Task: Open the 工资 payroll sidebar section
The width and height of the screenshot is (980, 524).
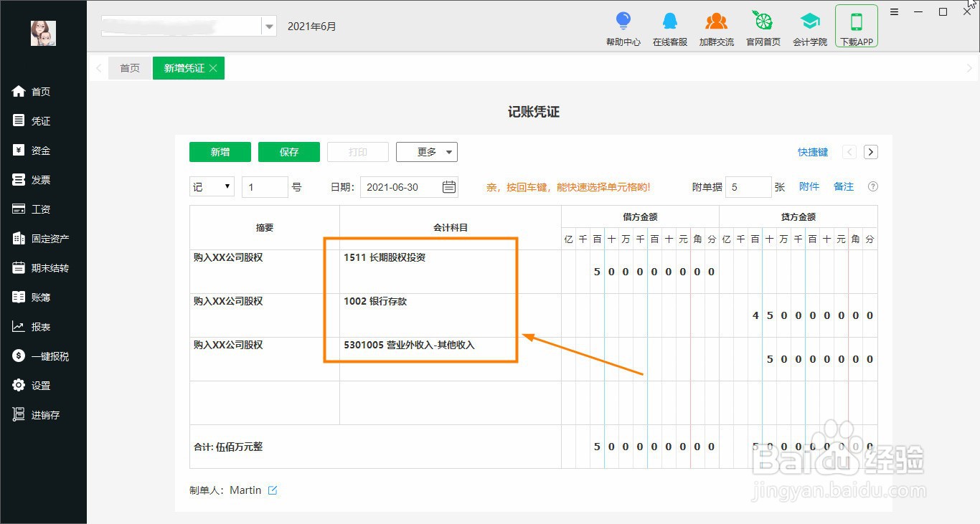Action: point(39,209)
